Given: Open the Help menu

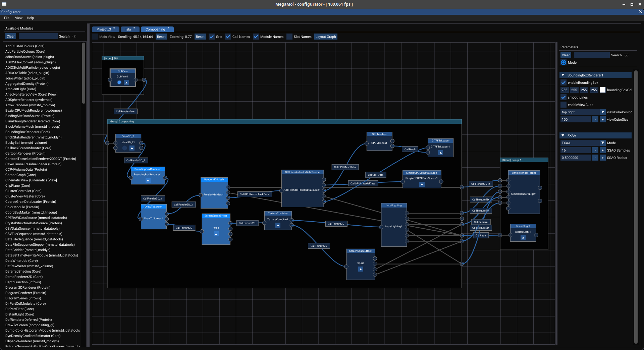Looking at the screenshot, I should tap(30, 18).
